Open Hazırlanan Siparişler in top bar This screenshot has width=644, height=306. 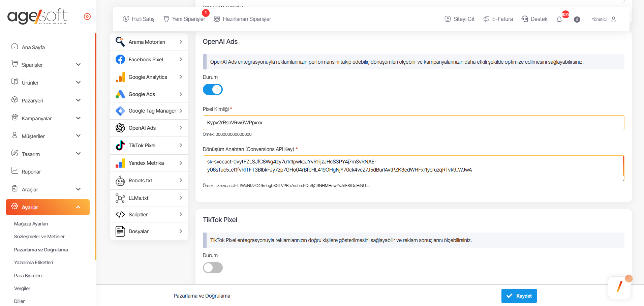tap(243, 19)
